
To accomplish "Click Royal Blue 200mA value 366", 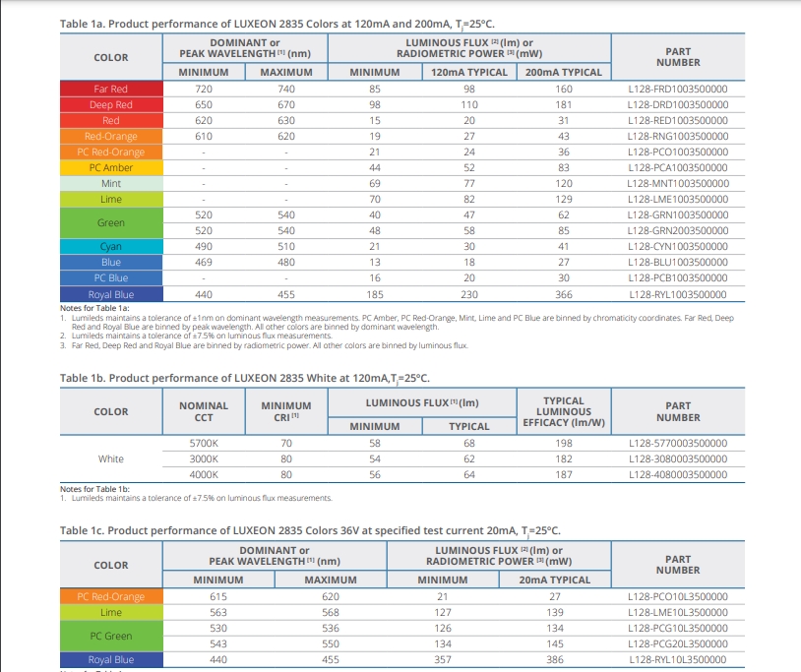I will 564,294.
